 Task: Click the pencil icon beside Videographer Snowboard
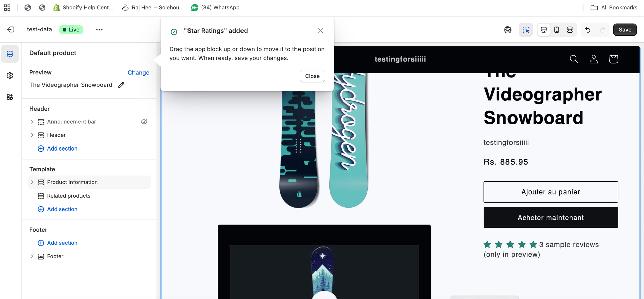121,85
